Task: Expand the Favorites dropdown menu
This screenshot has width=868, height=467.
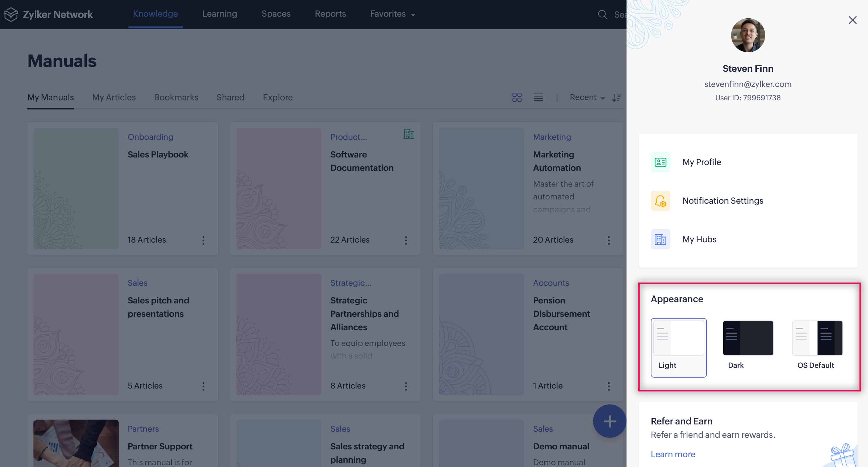Action: pyautogui.click(x=393, y=14)
